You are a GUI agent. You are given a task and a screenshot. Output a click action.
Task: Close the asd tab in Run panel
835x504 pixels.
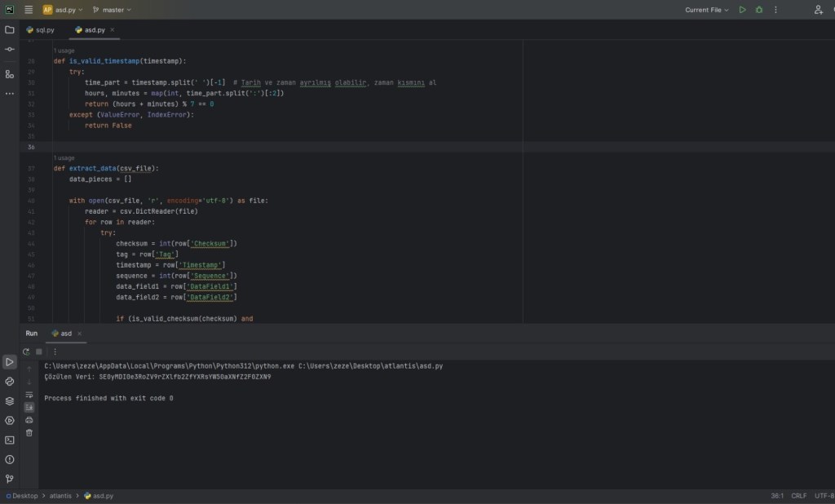click(80, 334)
